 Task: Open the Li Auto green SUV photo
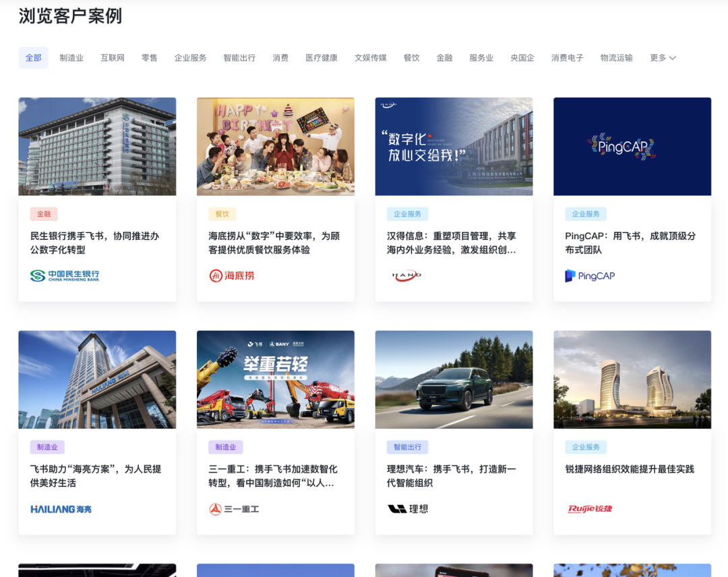[x=454, y=379]
